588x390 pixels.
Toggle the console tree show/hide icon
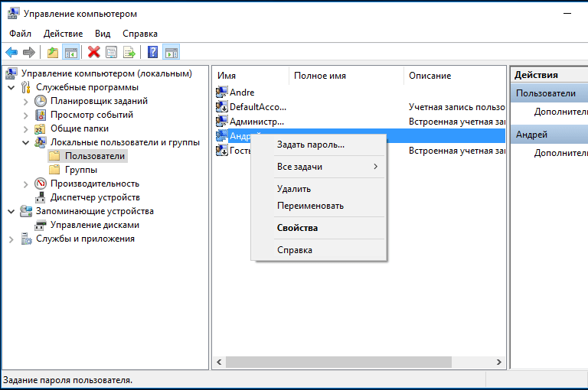tap(70, 52)
